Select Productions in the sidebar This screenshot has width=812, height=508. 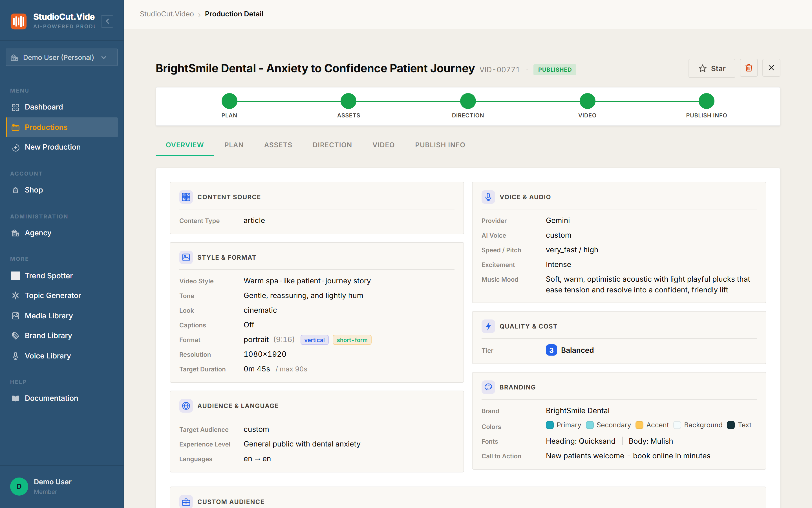click(x=62, y=127)
